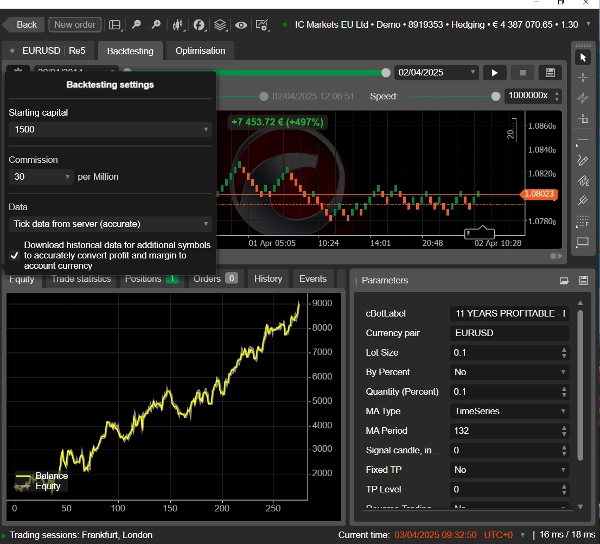Adjust the TP Level stepper arrows

pos(564,489)
